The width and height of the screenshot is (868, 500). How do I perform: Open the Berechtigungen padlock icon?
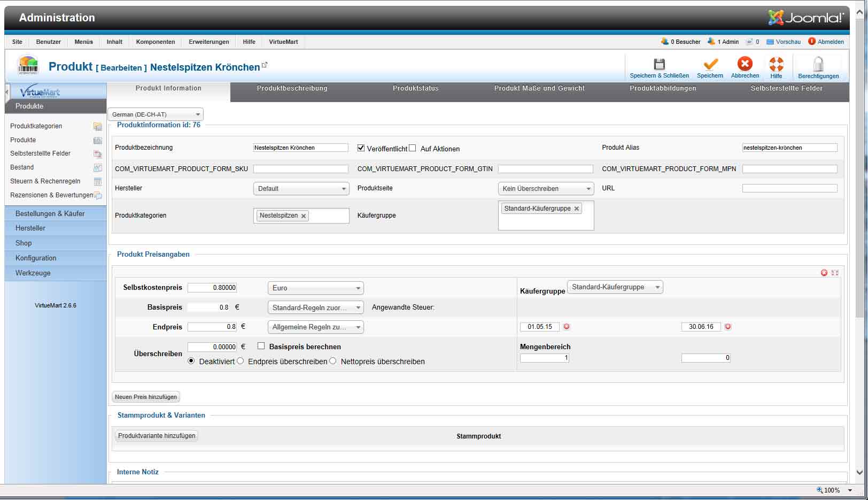(x=818, y=64)
